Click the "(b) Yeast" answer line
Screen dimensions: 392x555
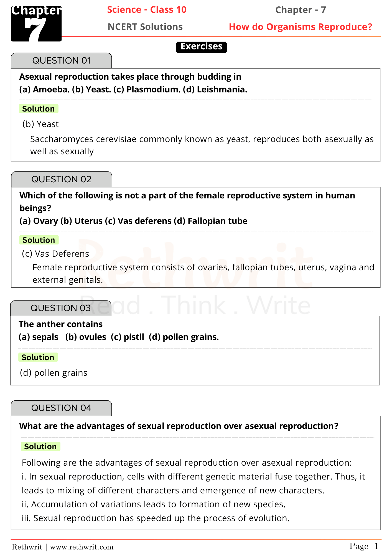point(41,124)
